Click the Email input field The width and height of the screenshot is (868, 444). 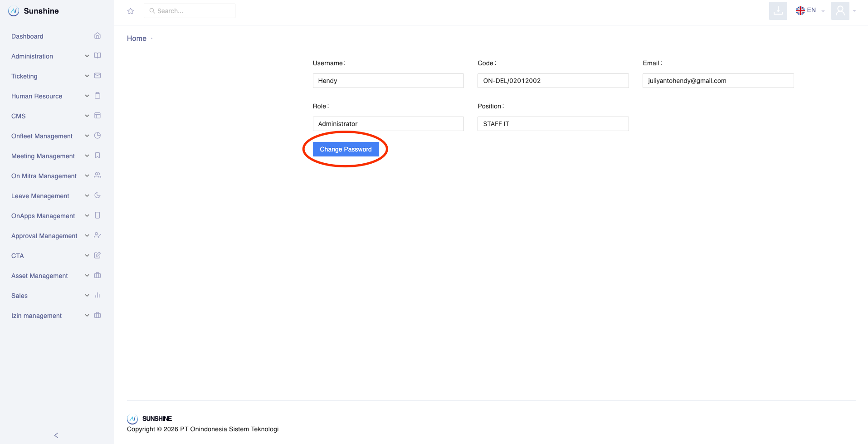718,81
